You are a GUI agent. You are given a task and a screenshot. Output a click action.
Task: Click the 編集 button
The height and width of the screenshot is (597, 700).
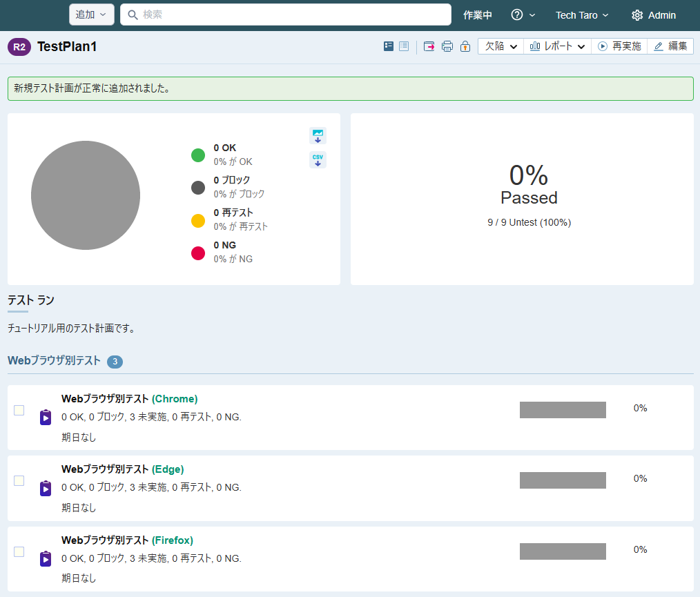[670, 46]
